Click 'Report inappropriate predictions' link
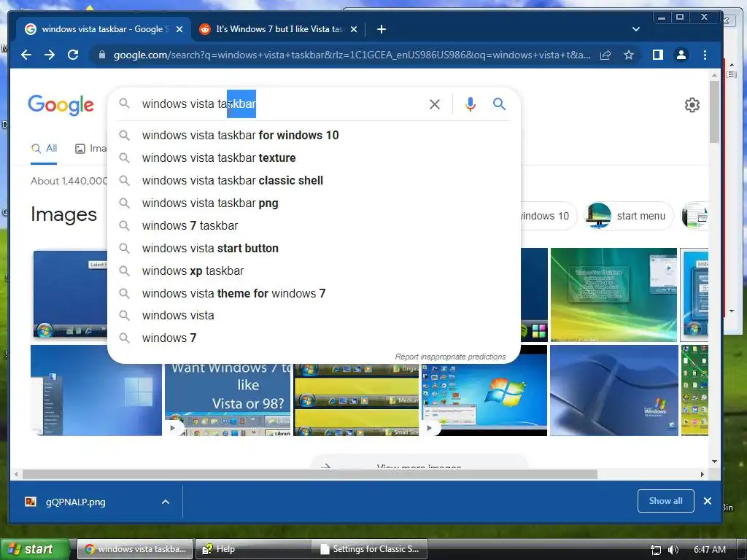747x560 pixels. 450,357
